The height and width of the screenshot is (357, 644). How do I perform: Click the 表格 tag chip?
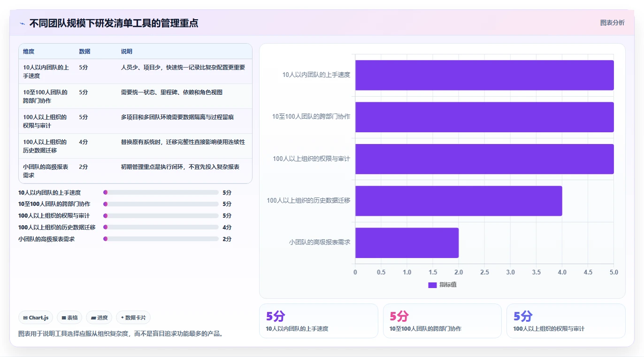(x=69, y=318)
